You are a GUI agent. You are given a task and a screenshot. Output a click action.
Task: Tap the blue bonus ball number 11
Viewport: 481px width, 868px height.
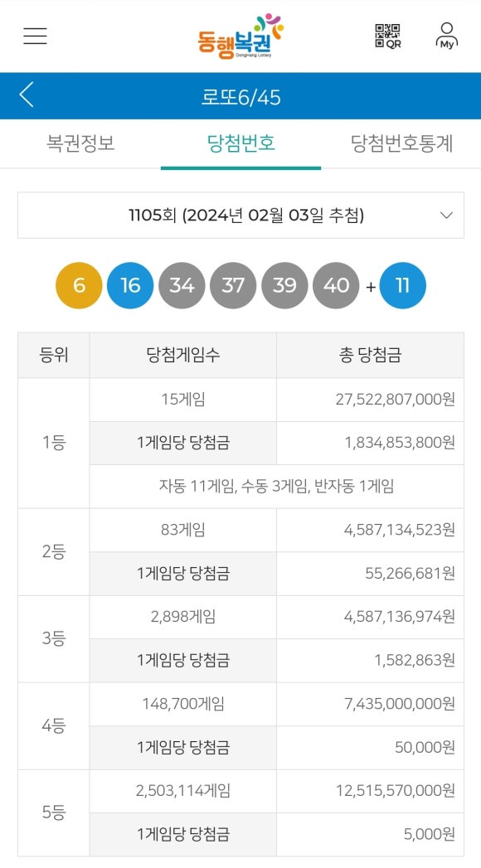[x=402, y=285]
